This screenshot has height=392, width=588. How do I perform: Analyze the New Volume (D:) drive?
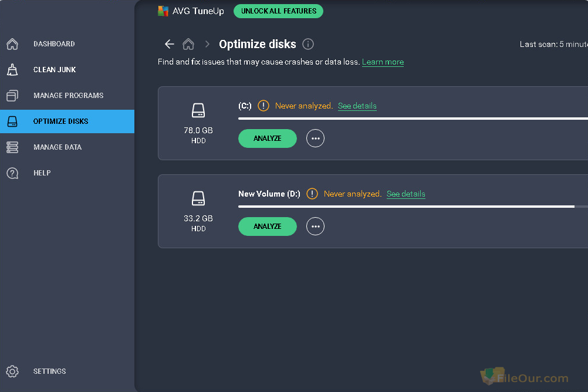(268, 227)
